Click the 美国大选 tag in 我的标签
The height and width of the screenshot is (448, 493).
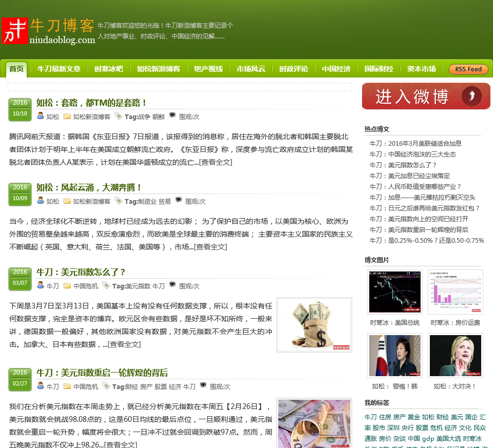pos(449,438)
